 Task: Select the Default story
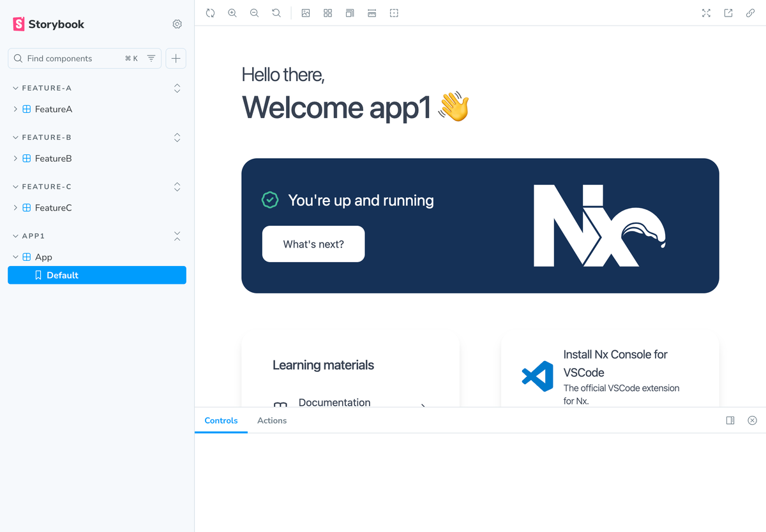[97, 275]
